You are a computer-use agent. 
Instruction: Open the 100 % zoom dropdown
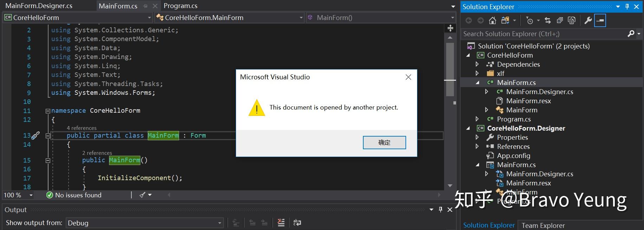(31, 195)
